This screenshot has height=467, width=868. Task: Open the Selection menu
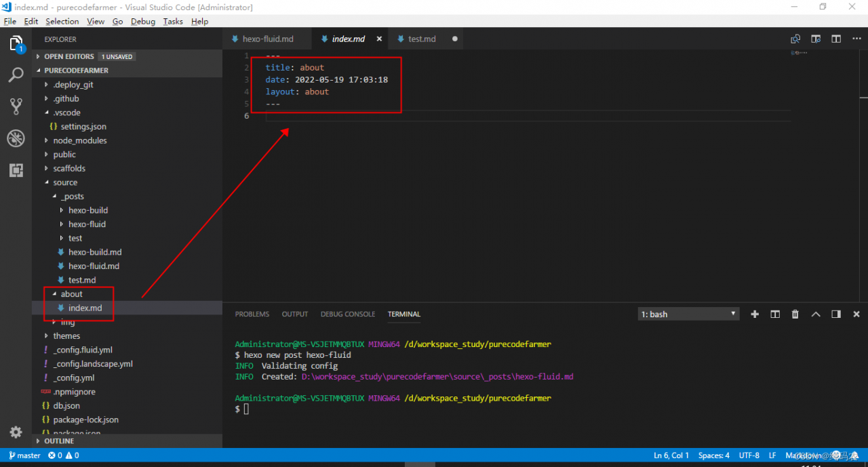pyautogui.click(x=62, y=22)
